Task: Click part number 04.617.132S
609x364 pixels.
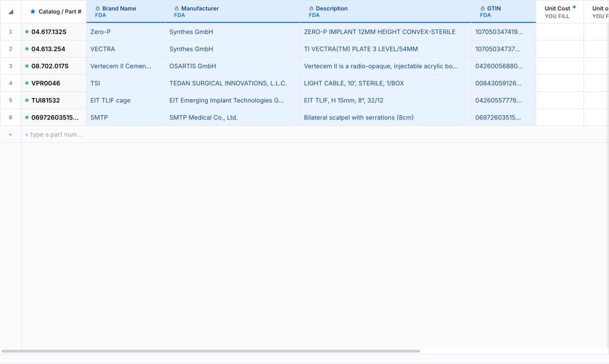Action: (x=49, y=32)
